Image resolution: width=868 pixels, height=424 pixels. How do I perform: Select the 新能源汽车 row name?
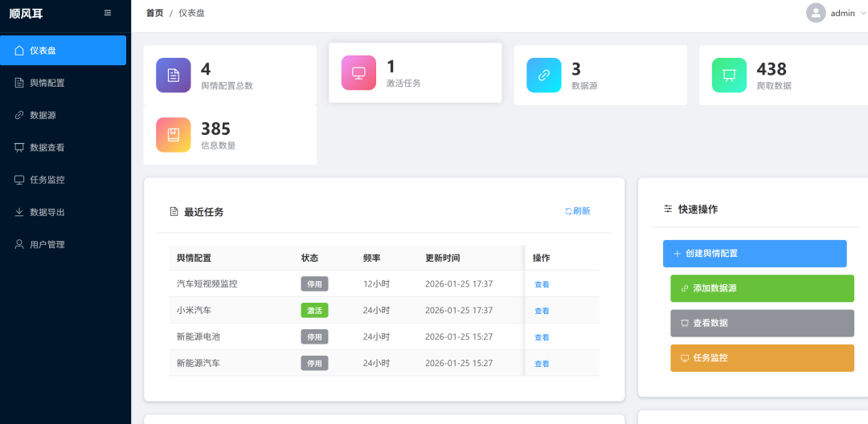tap(199, 363)
